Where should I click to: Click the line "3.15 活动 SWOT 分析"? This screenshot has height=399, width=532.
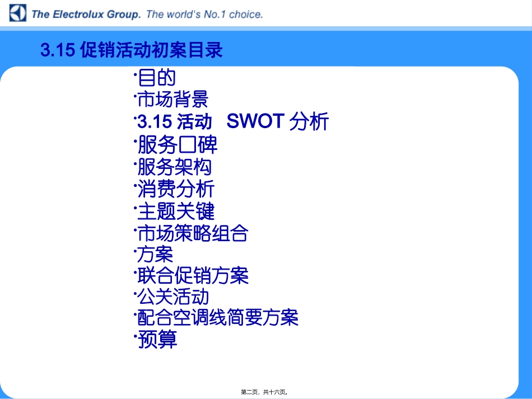tap(233, 121)
